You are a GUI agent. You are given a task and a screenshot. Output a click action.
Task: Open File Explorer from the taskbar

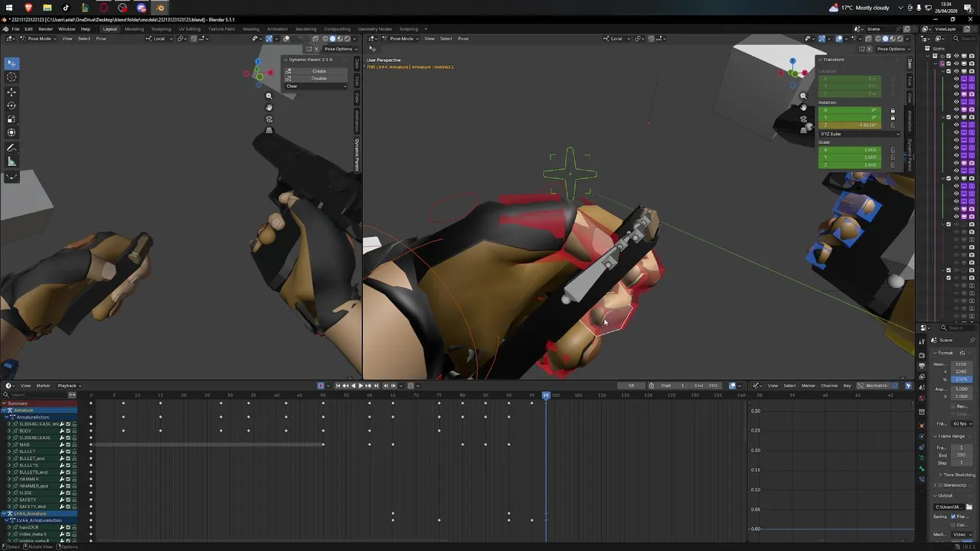[x=47, y=8]
